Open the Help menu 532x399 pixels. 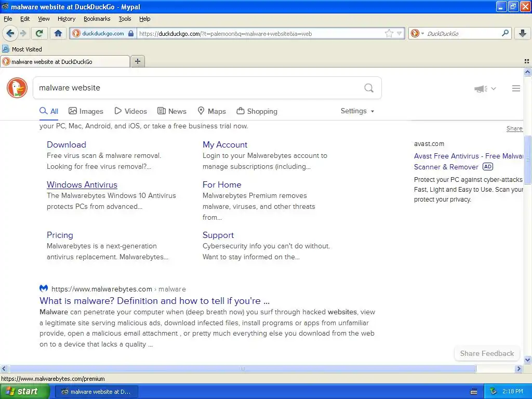click(144, 19)
